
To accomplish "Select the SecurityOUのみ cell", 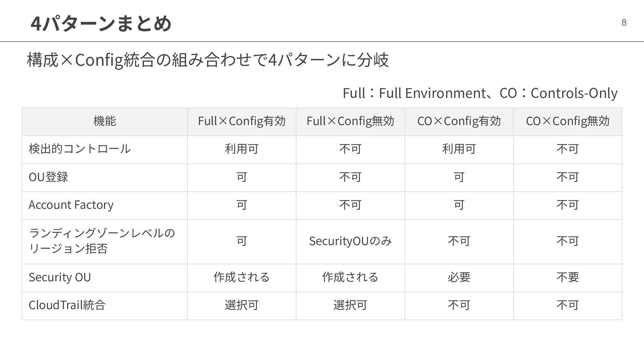I will tap(350, 241).
